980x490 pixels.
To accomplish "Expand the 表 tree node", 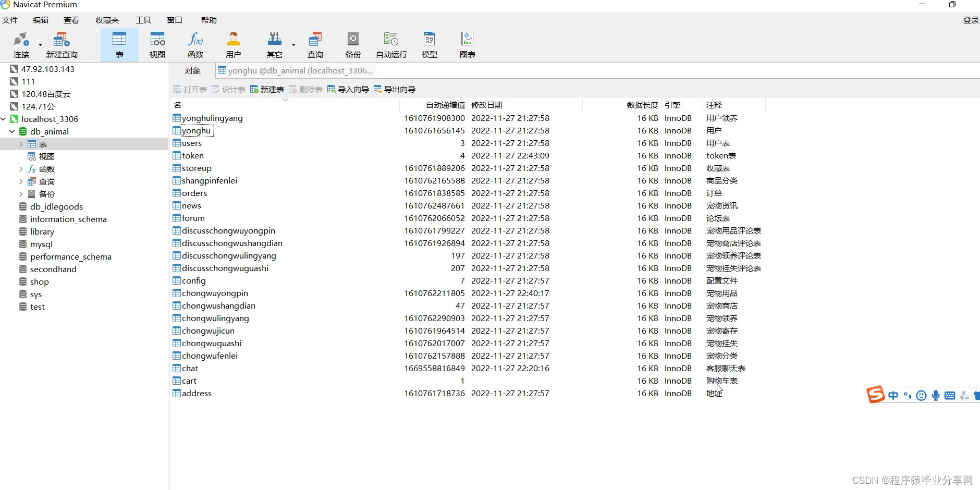I will click(x=21, y=144).
